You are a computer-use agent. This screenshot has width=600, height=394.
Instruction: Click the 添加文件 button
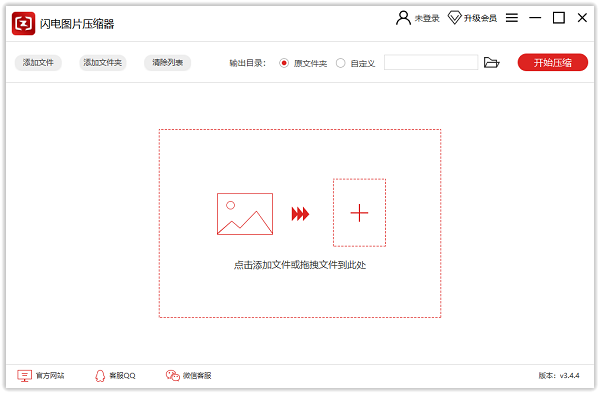[38, 62]
